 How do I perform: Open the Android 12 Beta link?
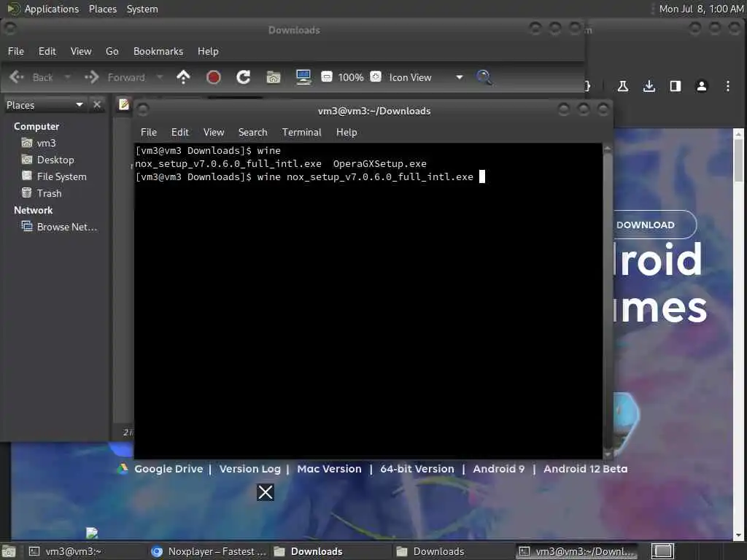pyautogui.click(x=586, y=469)
